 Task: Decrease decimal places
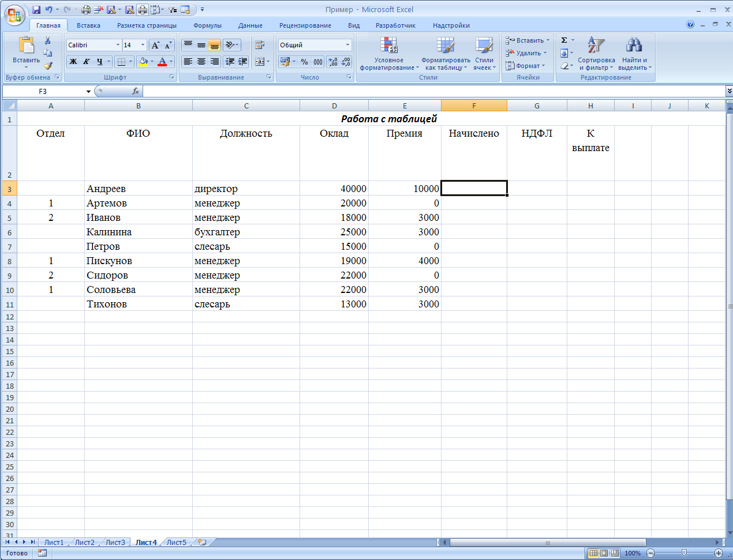point(346,62)
